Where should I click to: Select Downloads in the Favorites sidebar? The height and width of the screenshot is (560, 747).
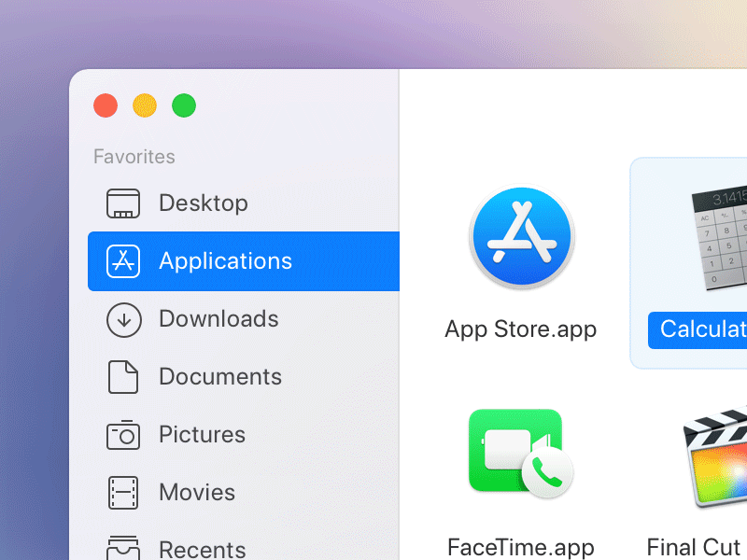coord(219,318)
